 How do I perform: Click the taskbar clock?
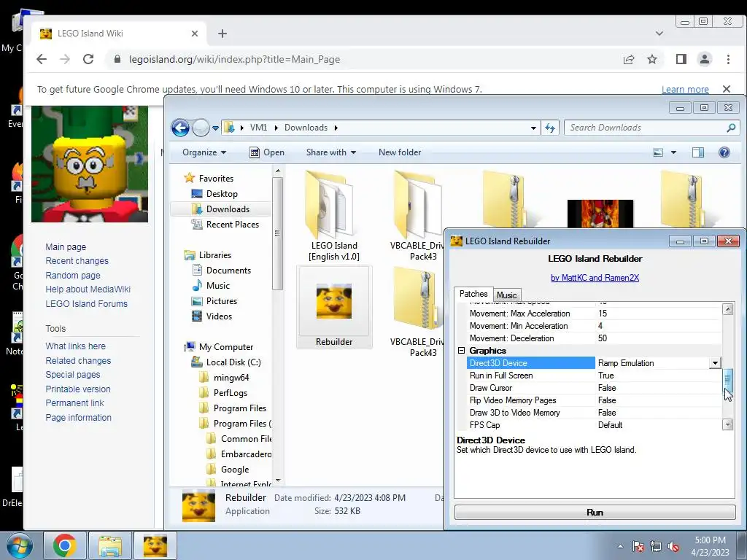click(x=710, y=546)
